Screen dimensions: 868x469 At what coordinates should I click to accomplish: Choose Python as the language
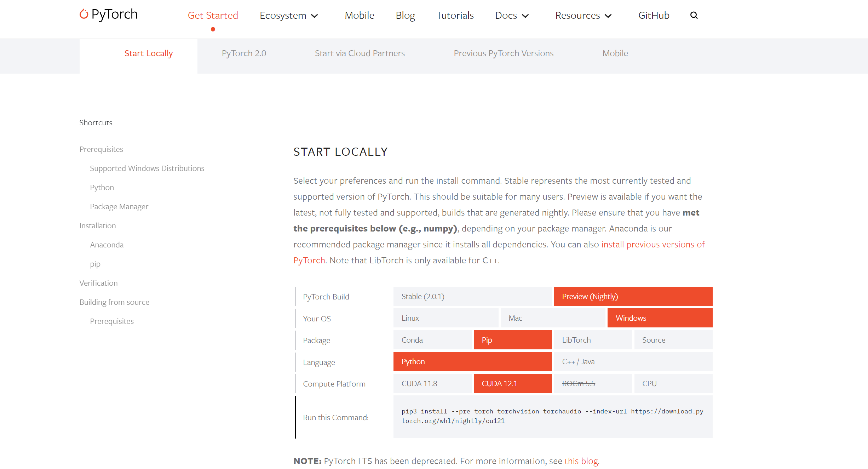tap(472, 361)
